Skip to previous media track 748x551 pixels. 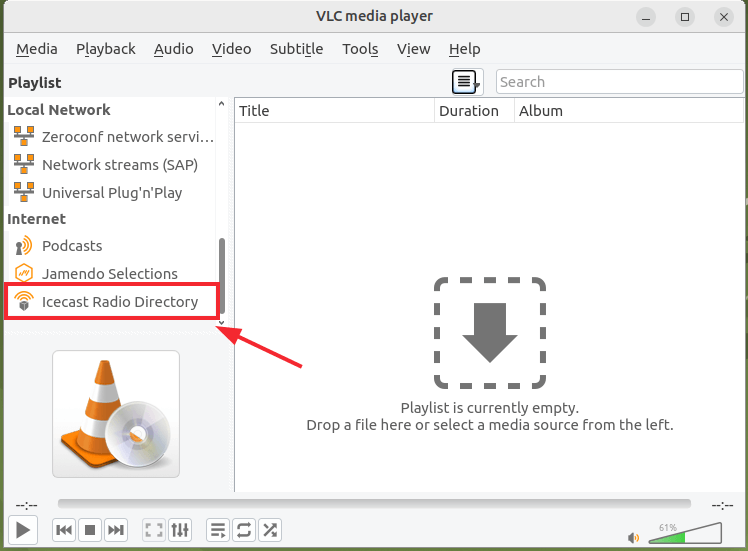point(64,530)
